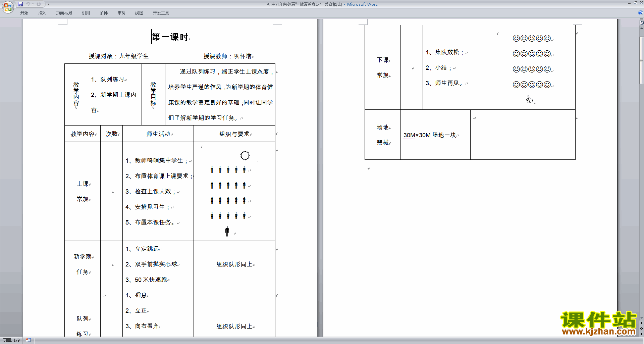Click the 2、立正 line
The width and height of the screenshot is (644, 344).
136,310
